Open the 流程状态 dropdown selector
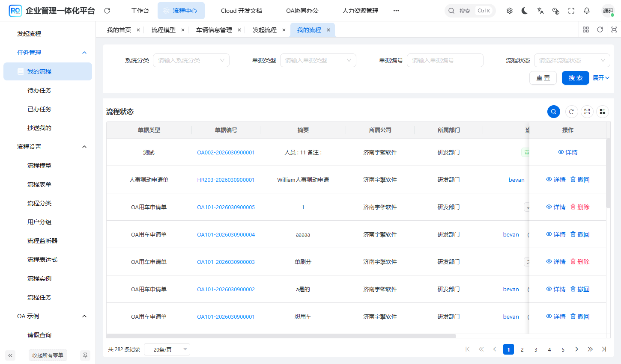The width and height of the screenshot is (621, 364). pyautogui.click(x=572, y=60)
